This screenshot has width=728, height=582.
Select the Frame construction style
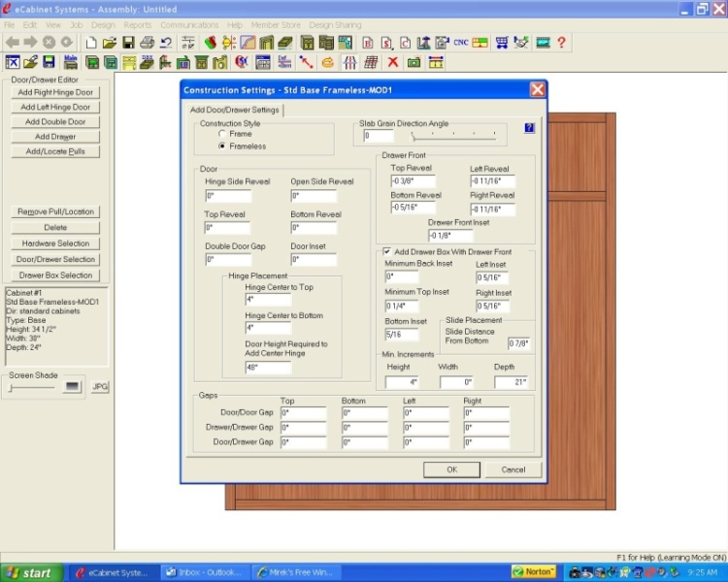coord(222,134)
